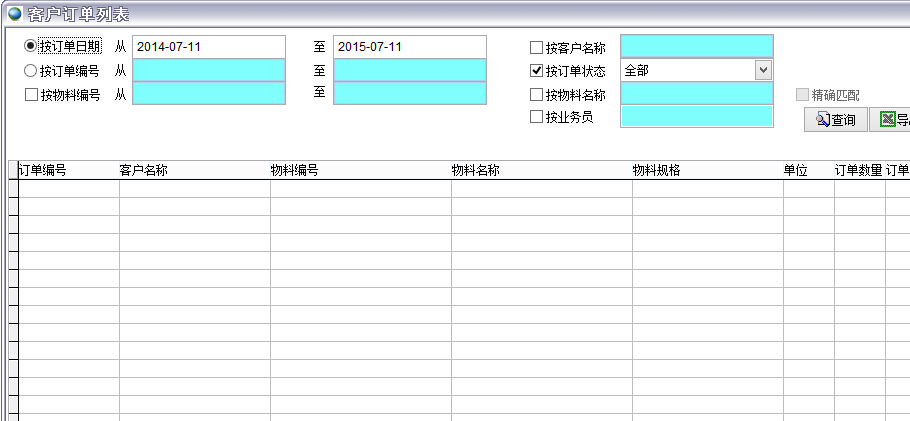Viewport: 910px width, 421px height.
Task: Enable the 按物料编号 checkbox
Action: pos(31,95)
